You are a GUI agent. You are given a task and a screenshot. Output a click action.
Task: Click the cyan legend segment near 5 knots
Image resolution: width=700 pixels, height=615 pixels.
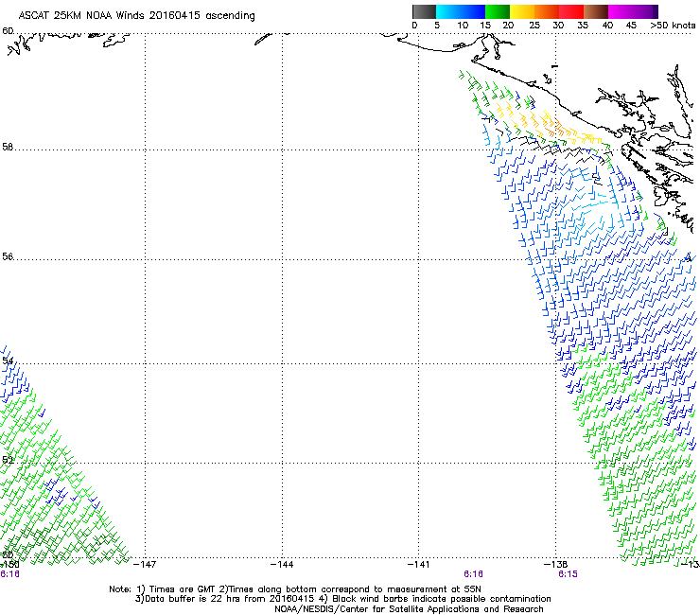(448, 11)
